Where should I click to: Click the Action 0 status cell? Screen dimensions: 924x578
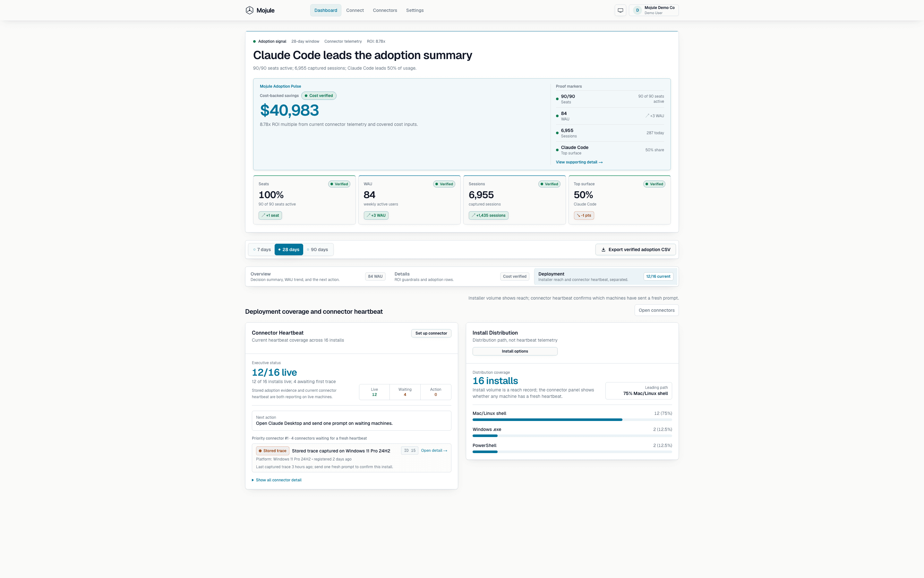pyautogui.click(x=436, y=392)
